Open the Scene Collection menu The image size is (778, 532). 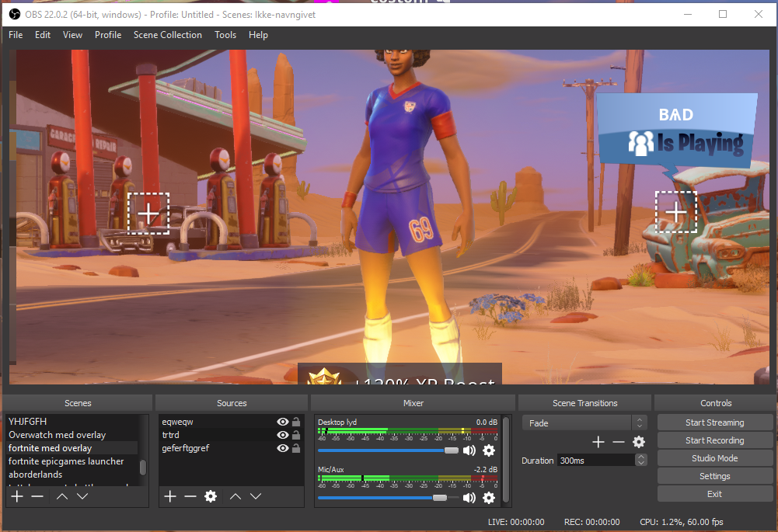(167, 35)
